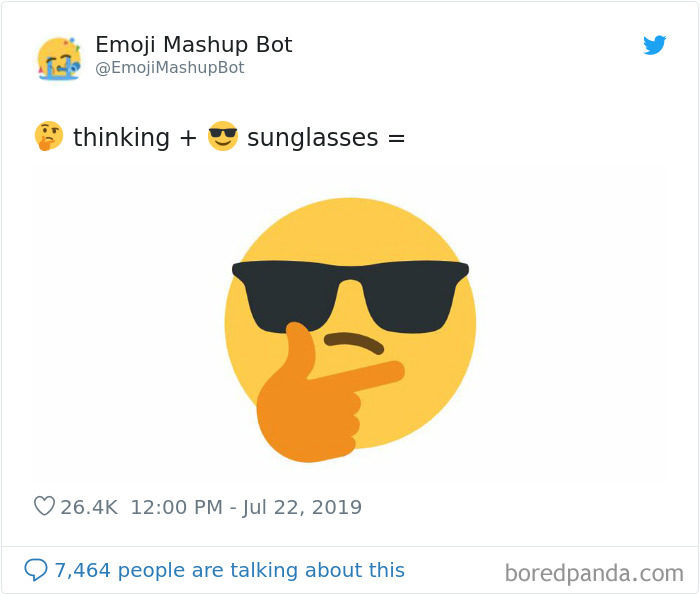Image resolution: width=700 pixels, height=595 pixels.
Task: Click the small sunglasses emoji in tweet text
Action: pyautogui.click(x=223, y=136)
